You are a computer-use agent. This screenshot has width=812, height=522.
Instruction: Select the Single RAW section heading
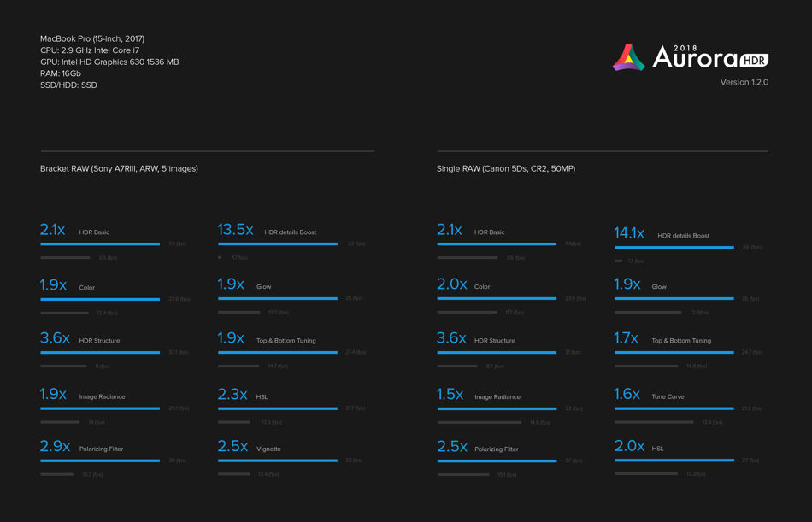(x=506, y=169)
